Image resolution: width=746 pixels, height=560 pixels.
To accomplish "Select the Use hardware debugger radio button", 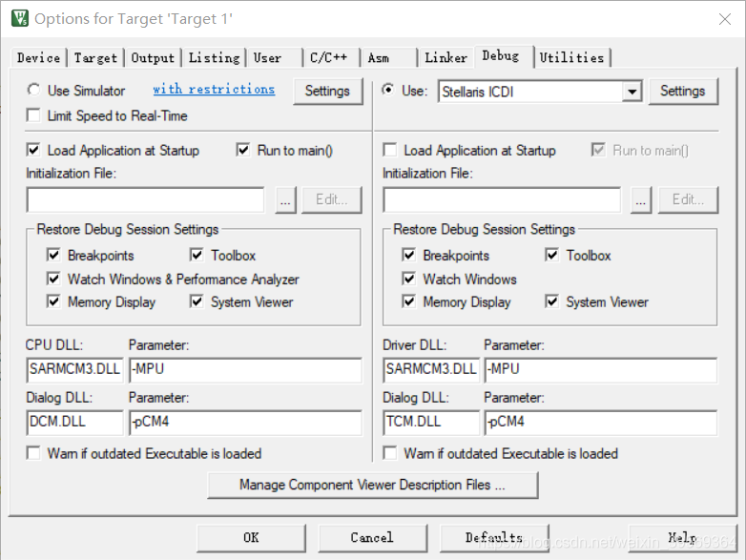I will point(388,91).
